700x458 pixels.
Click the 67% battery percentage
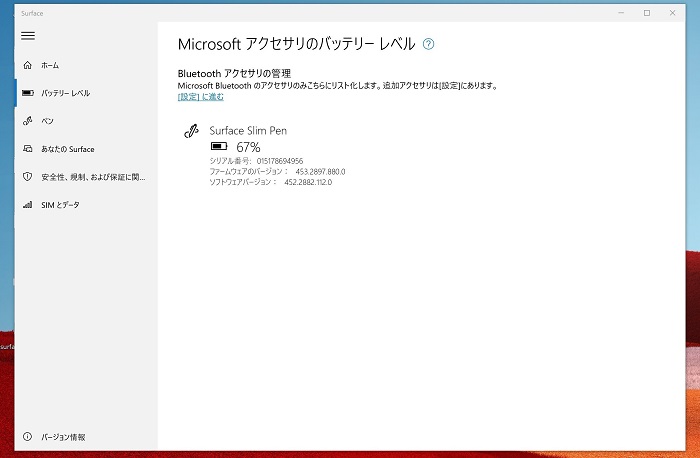coord(248,147)
